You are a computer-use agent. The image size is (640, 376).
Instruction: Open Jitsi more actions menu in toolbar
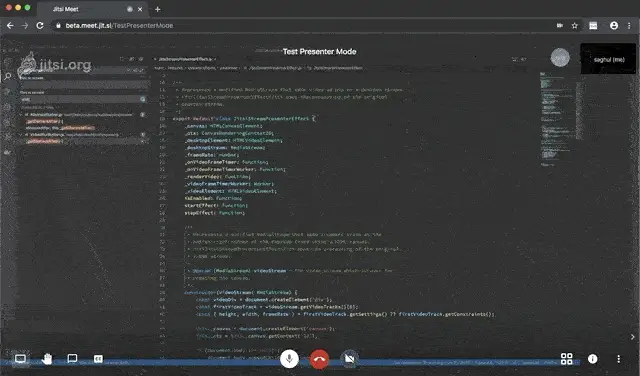tap(619, 359)
